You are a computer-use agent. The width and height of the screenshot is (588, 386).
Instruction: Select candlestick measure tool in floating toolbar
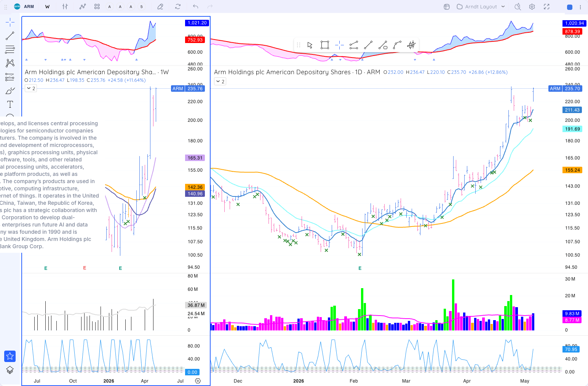point(411,45)
